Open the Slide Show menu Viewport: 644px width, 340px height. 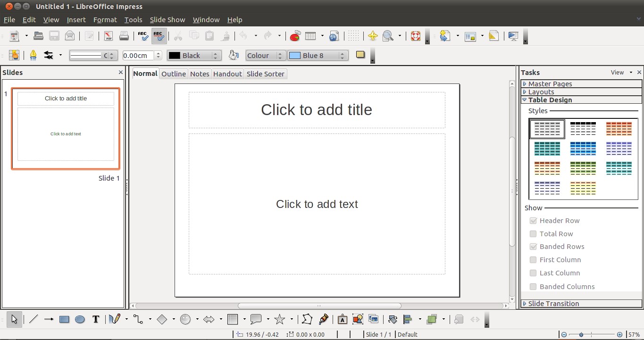pos(167,19)
